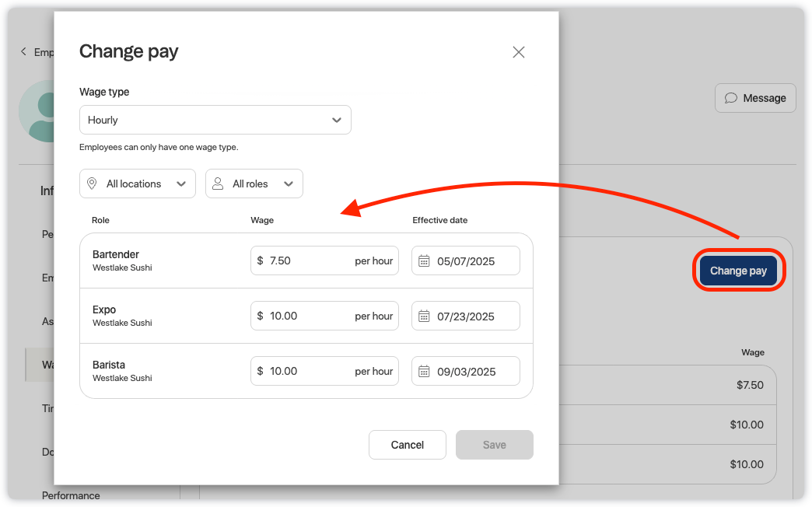Select the Bartender effective date 05/07/2025
This screenshot has height=507, width=812.
click(467, 261)
